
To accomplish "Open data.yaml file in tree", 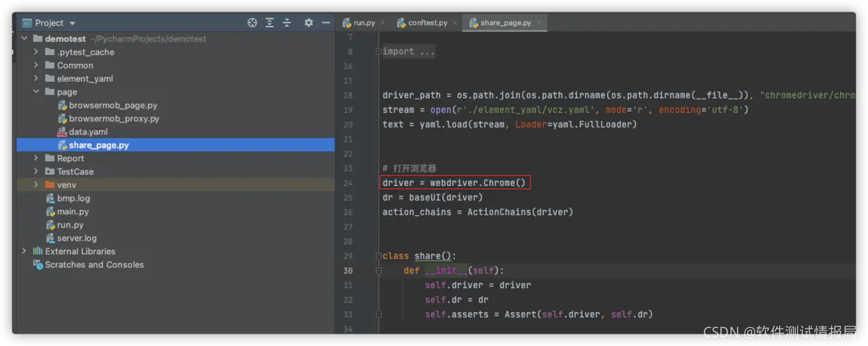I will pyautogui.click(x=174, y=132).
